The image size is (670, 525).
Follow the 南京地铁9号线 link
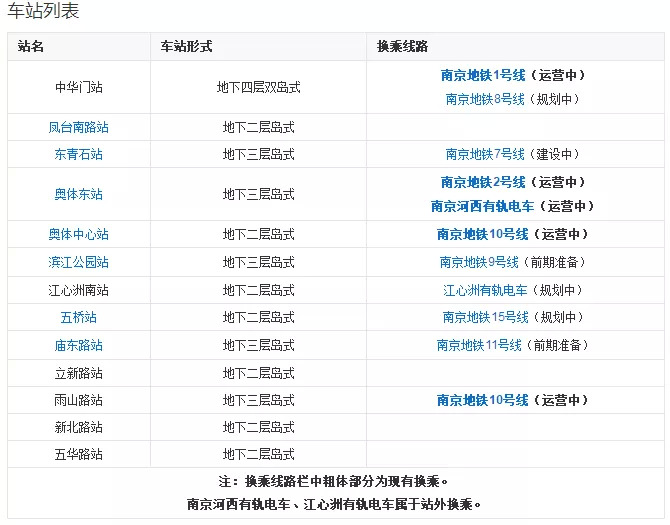click(x=479, y=262)
